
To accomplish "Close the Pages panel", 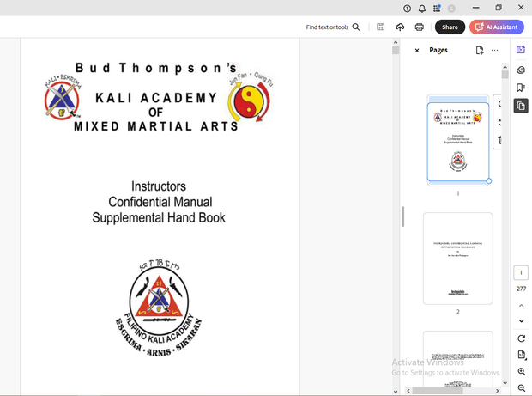I will [x=417, y=51].
